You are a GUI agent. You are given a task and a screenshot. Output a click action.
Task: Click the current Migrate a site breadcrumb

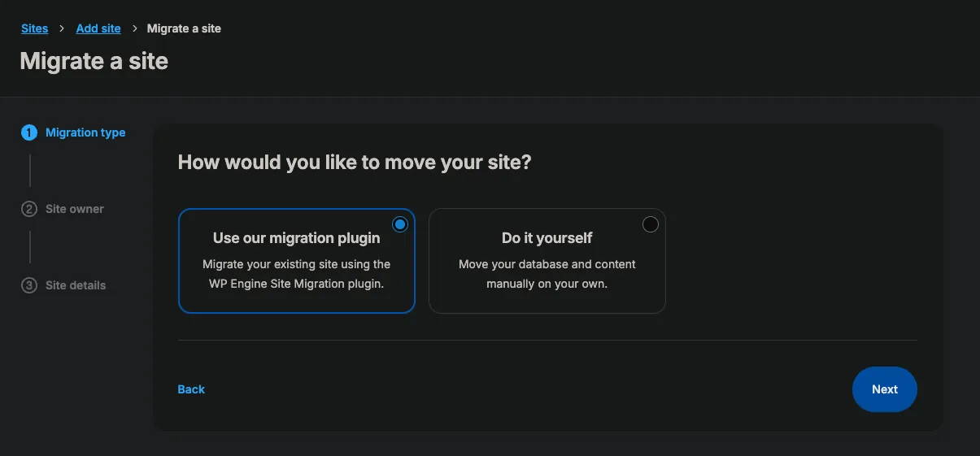coord(184,28)
